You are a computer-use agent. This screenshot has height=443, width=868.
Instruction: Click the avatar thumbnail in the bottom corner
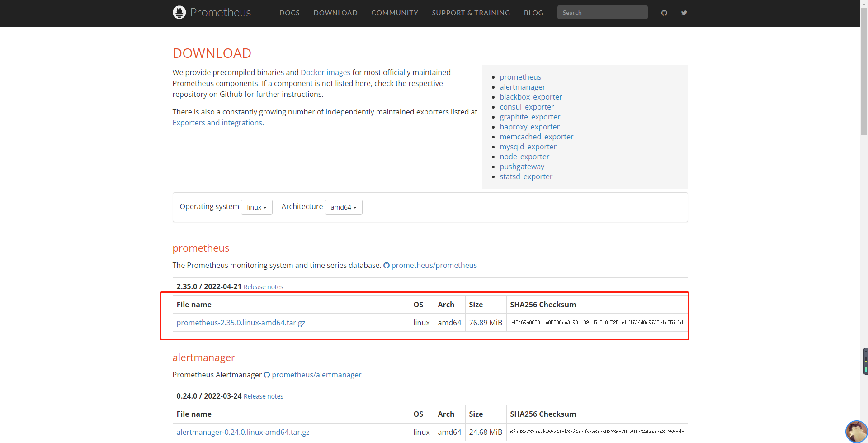856,431
